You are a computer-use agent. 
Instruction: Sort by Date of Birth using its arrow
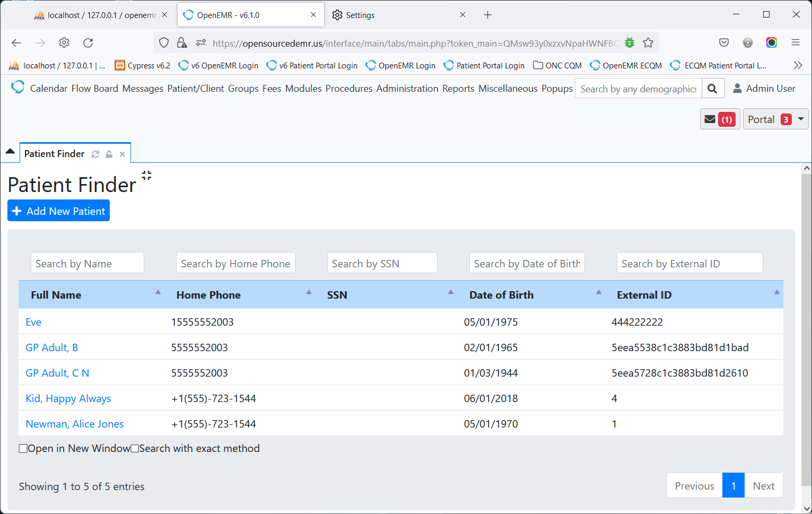click(598, 292)
